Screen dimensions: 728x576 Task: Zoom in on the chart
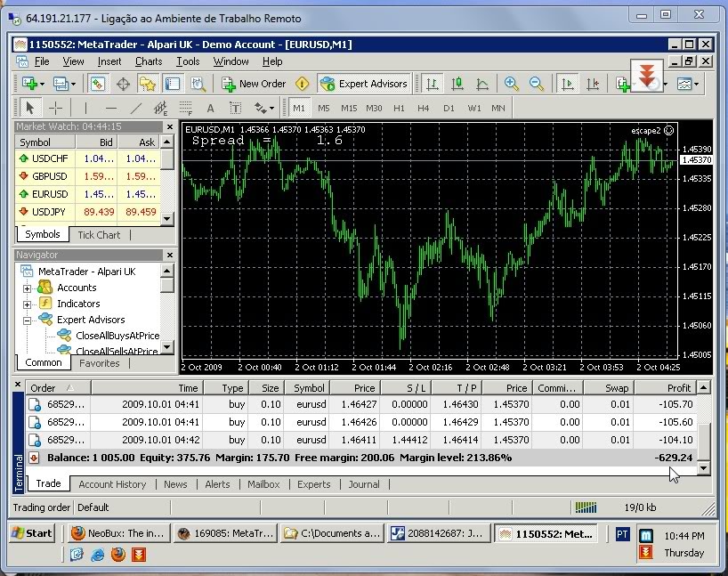(x=511, y=84)
